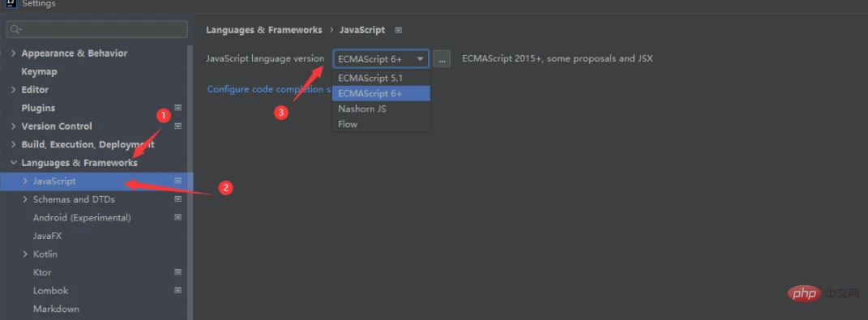Image resolution: width=868 pixels, height=320 pixels.
Task: Select Nashorn JS language option
Action: (381, 109)
